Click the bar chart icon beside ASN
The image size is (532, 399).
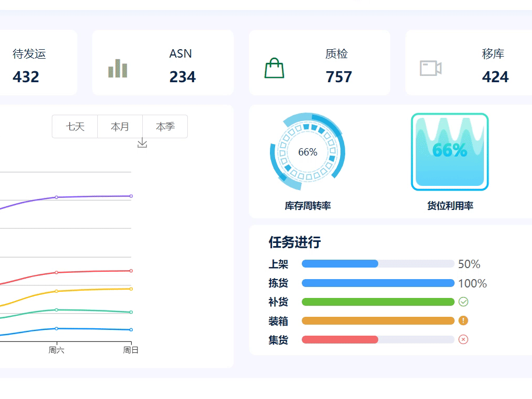pos(118,68)
